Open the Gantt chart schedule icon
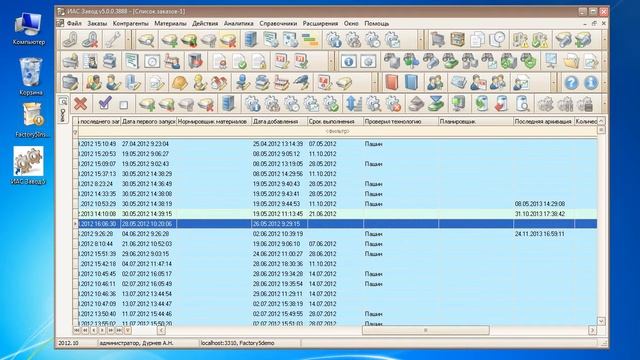 pos(310,40)
